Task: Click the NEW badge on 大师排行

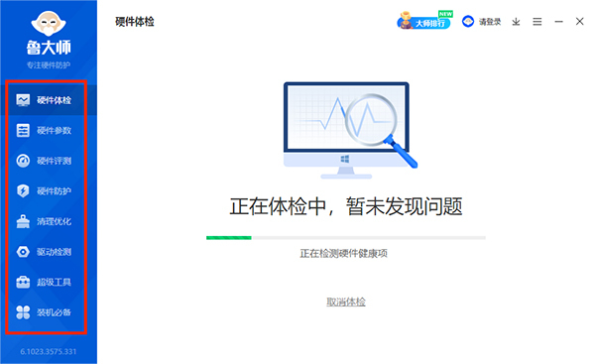Action: 445,14
